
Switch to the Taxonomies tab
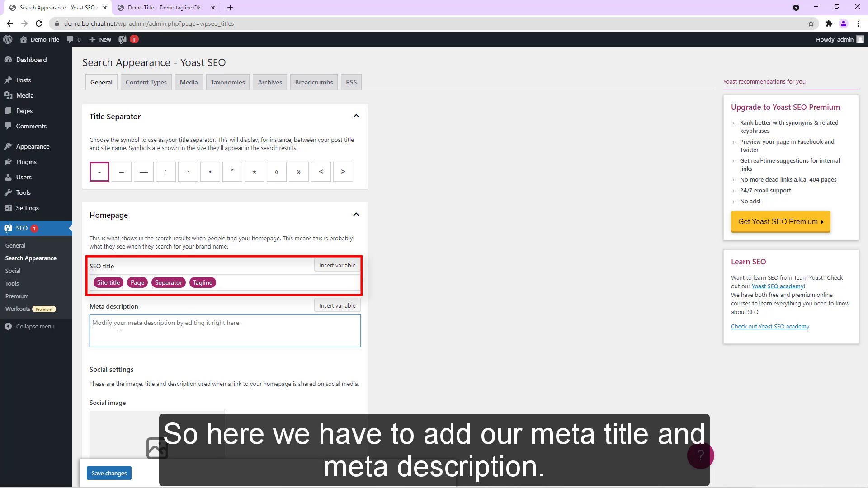point(227,82)
